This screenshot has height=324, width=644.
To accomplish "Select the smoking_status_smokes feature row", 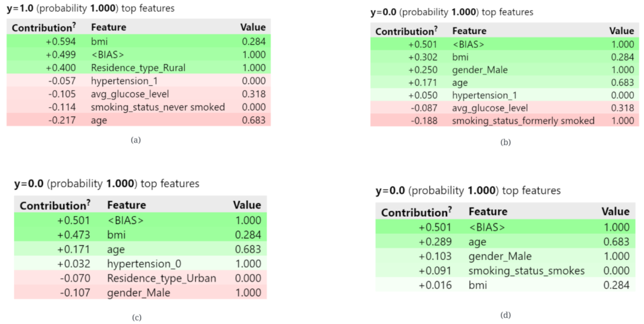I will tap(526, 271).
